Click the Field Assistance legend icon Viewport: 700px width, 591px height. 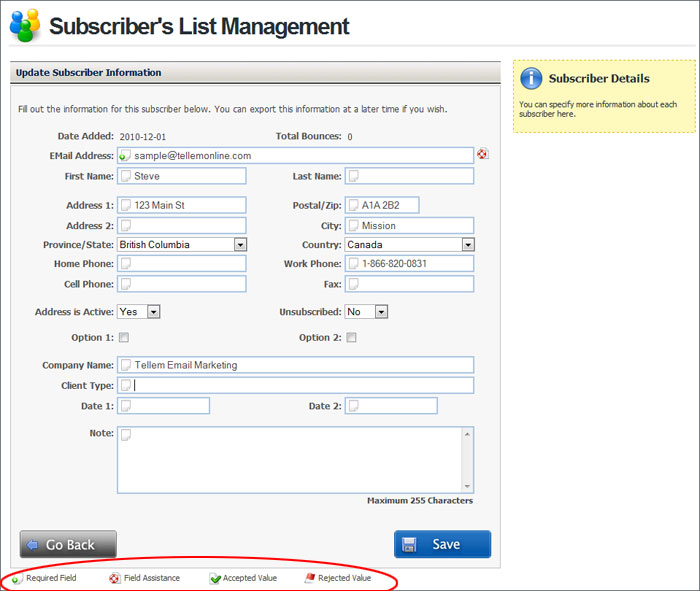point(114,578)
